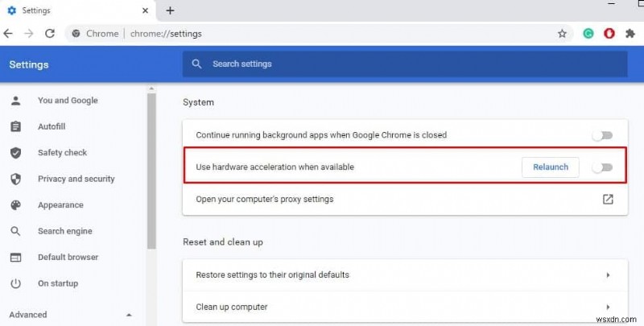Click the sidebar scrollbar up arrow

click(151, 89)
